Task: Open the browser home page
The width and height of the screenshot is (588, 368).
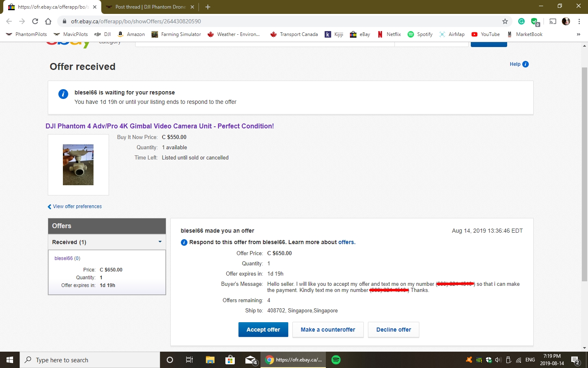Action: click(x=48, y=21)
